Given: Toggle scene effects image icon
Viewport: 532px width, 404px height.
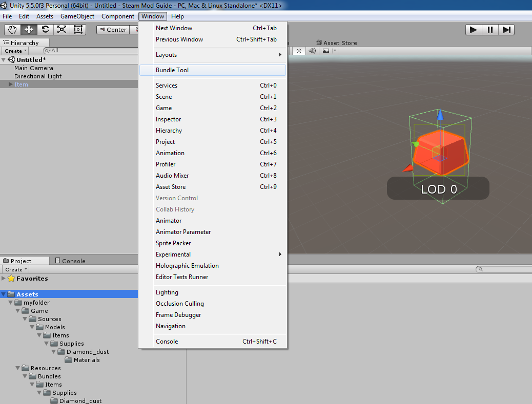Looking at the screenshot, I should click(x=326, y=51).
